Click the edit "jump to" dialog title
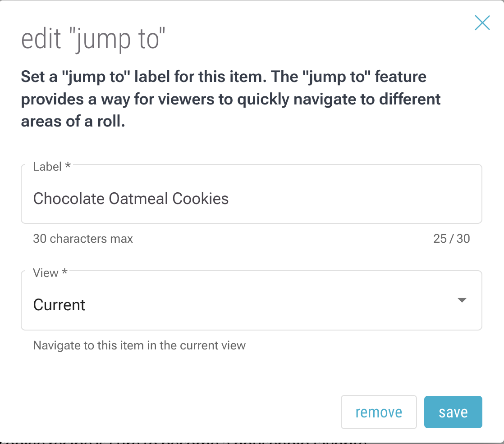 click(94, 41)
